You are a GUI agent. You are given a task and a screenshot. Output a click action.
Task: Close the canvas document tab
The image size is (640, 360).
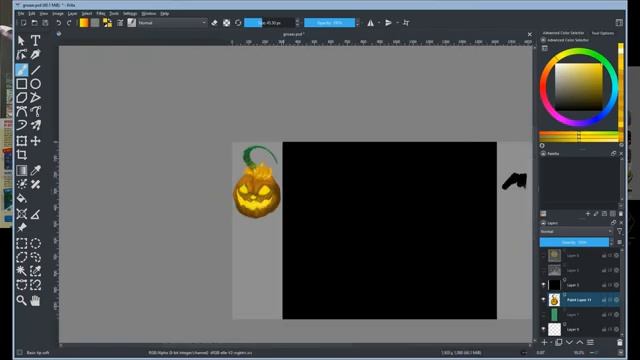point(529,34)
